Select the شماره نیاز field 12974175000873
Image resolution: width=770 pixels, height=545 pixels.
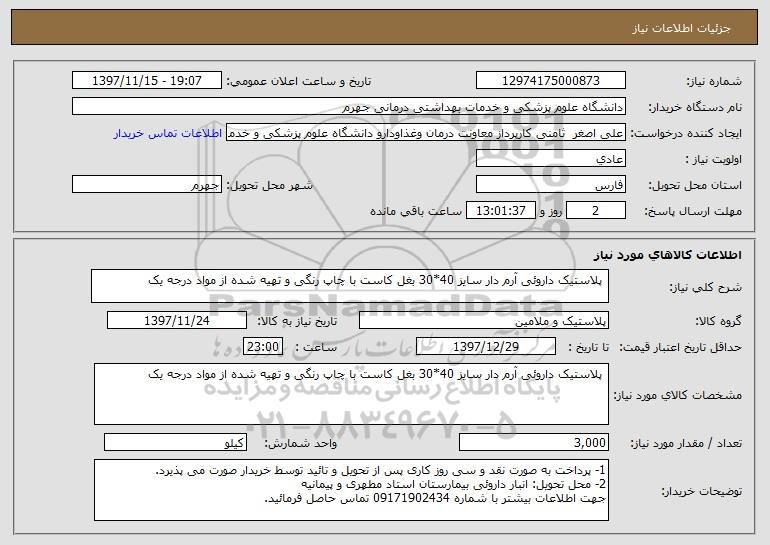point(550,81)
